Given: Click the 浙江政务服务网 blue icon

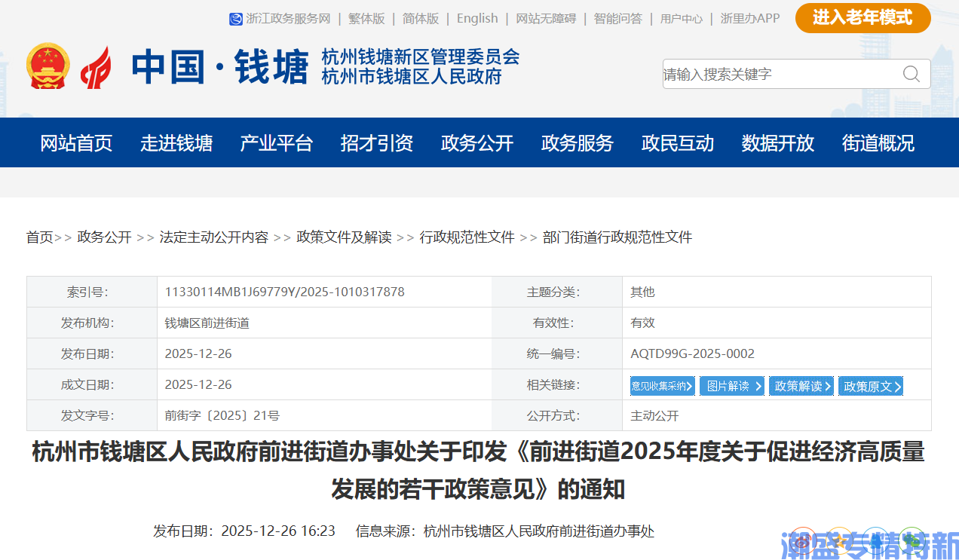Looking at the screenshot, I should pyautogui.click(x=235, y=18).
